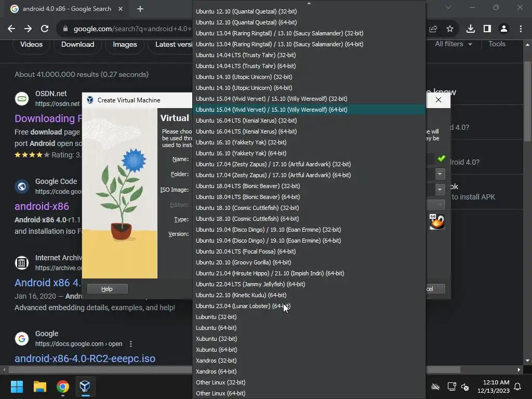Click scroll-up arrow atop version list
532x399 pixels.
(x=309, y=3)
